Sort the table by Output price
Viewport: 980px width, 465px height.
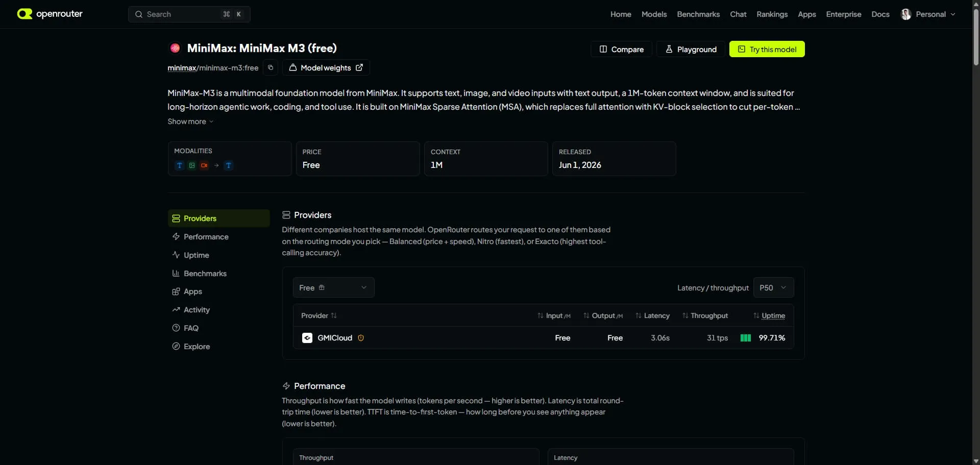[603, 315]
